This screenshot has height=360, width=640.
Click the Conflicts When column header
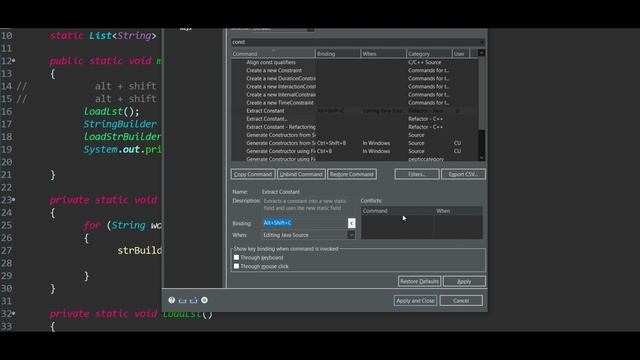(x=458, y=211)
